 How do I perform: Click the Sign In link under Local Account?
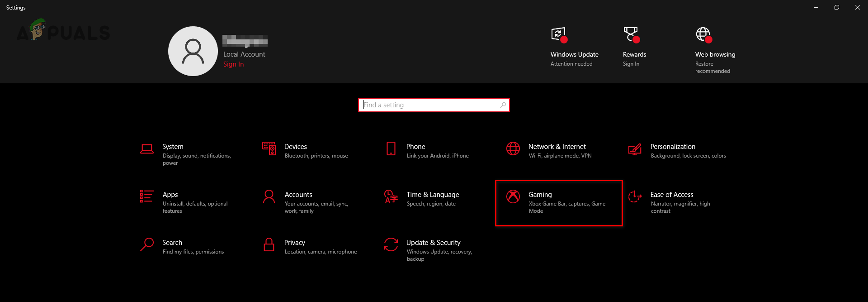pos(233,64)
